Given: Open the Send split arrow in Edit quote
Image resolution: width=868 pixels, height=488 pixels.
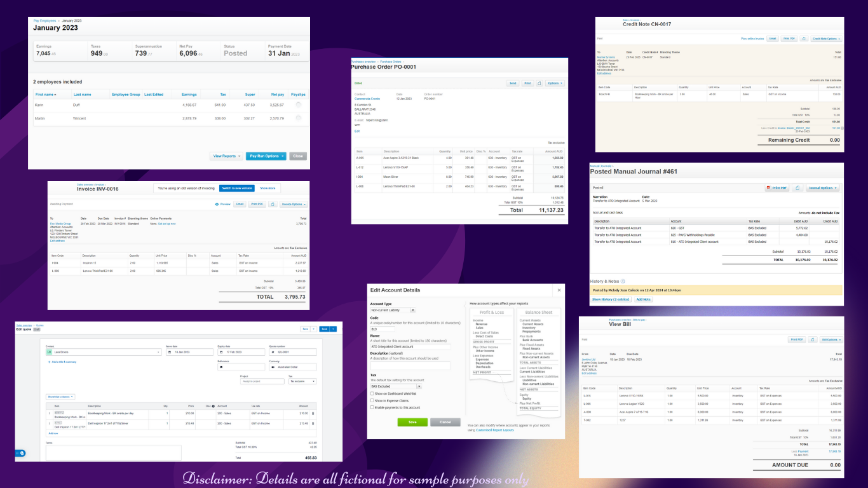Looking at the screenshot, I should 332,329.
